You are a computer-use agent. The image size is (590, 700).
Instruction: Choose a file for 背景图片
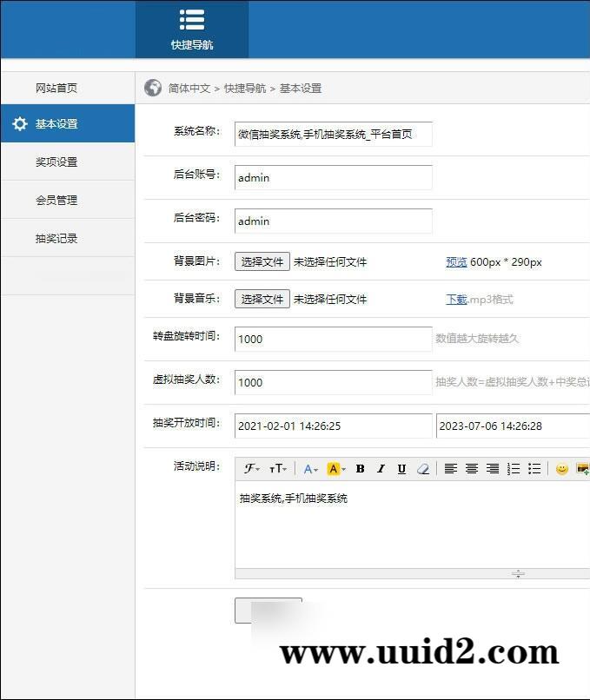[x=262, y=261]
